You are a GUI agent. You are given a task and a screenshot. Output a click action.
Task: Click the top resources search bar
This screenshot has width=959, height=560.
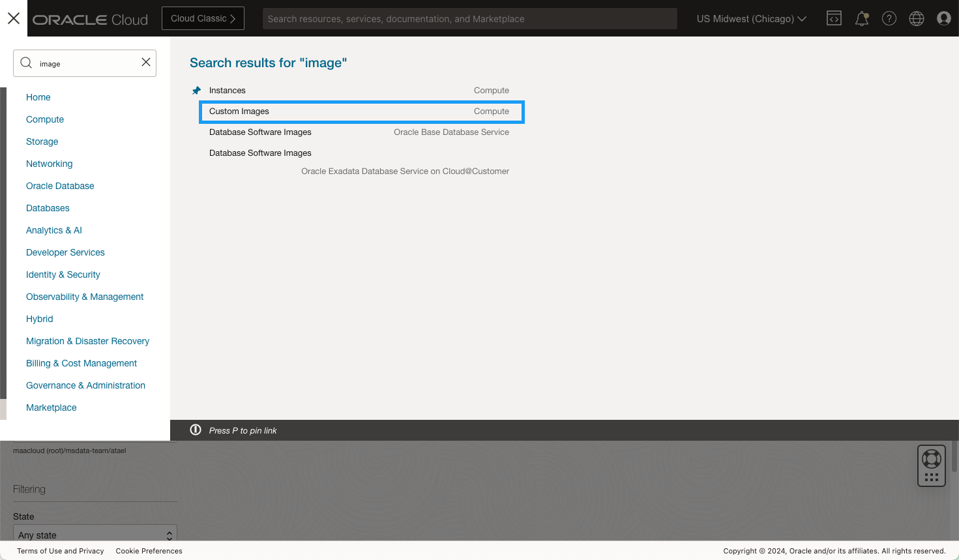[469, 19]
